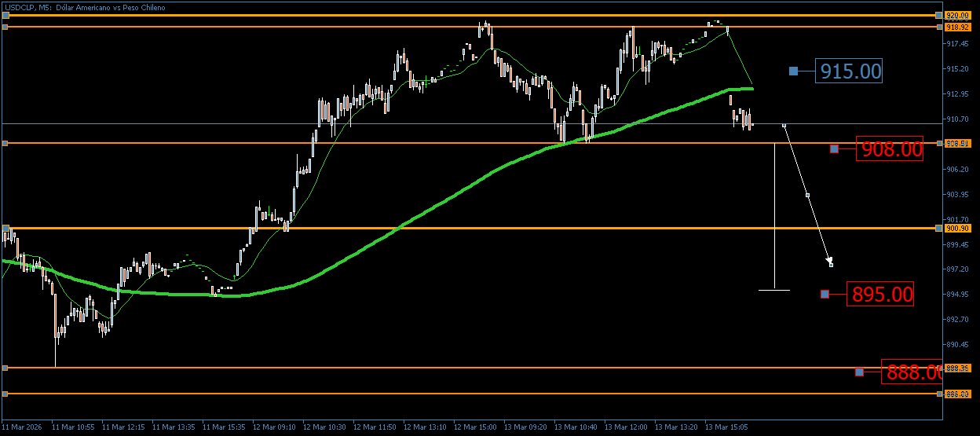Viewport: 980px width, 436px height.
Task: Click the 886.00 orange price tag on axis
Action: point(959,394)
